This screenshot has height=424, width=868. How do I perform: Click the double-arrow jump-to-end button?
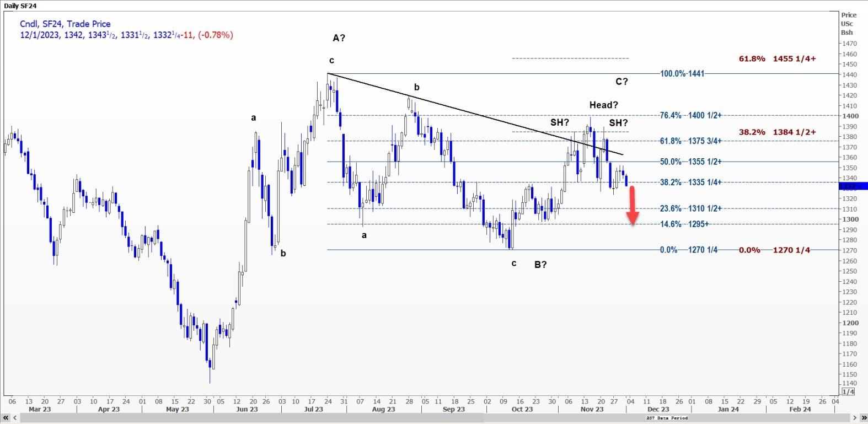(862, 418)
